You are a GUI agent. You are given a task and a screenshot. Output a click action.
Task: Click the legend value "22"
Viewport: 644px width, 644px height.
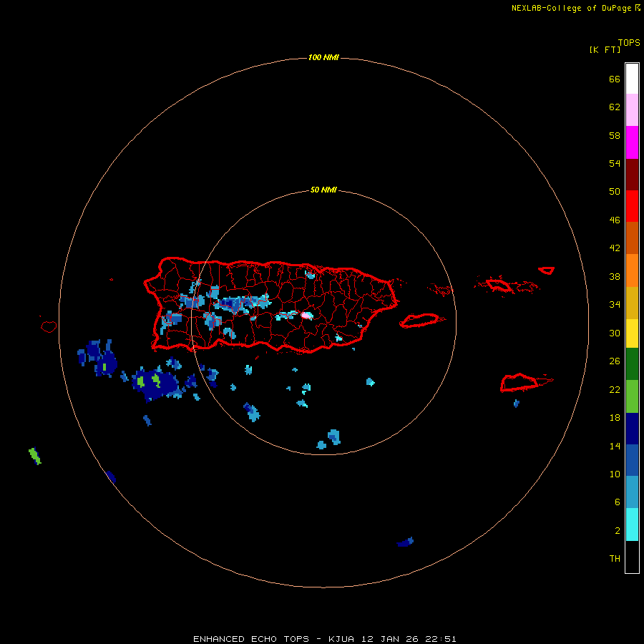tap(615, 389)
